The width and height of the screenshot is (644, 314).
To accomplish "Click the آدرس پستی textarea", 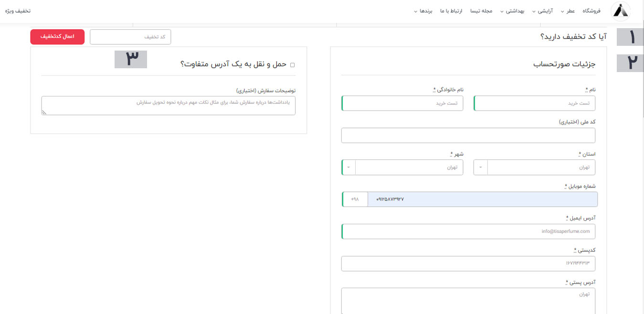I will 468,301.
